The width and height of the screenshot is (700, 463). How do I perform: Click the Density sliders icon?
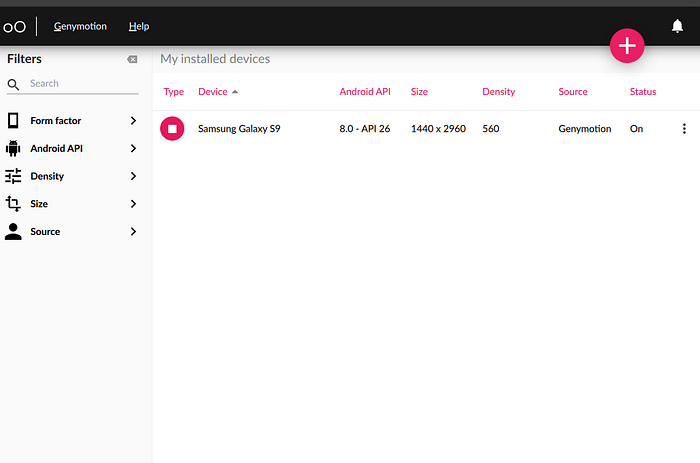[13, 176]
